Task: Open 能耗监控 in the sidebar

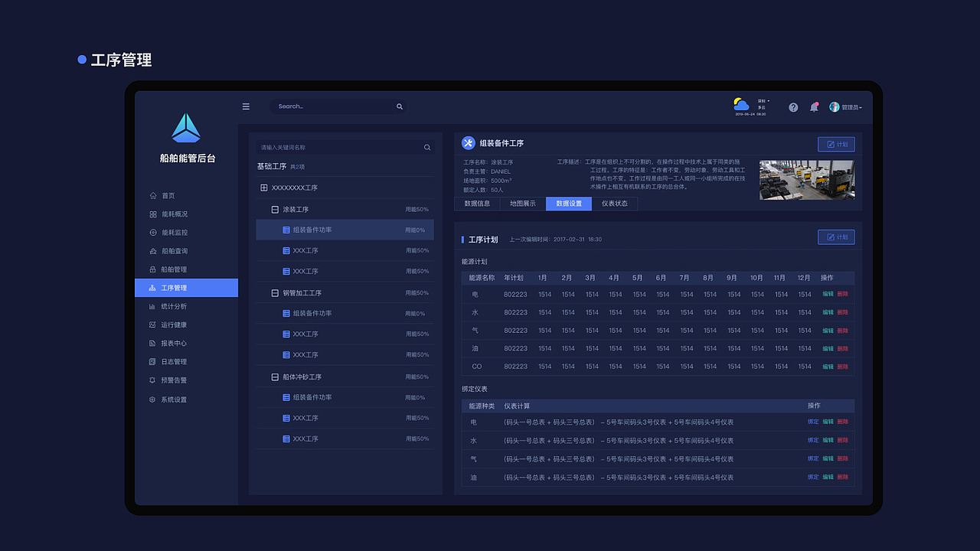Action: [x=168, y=233]
